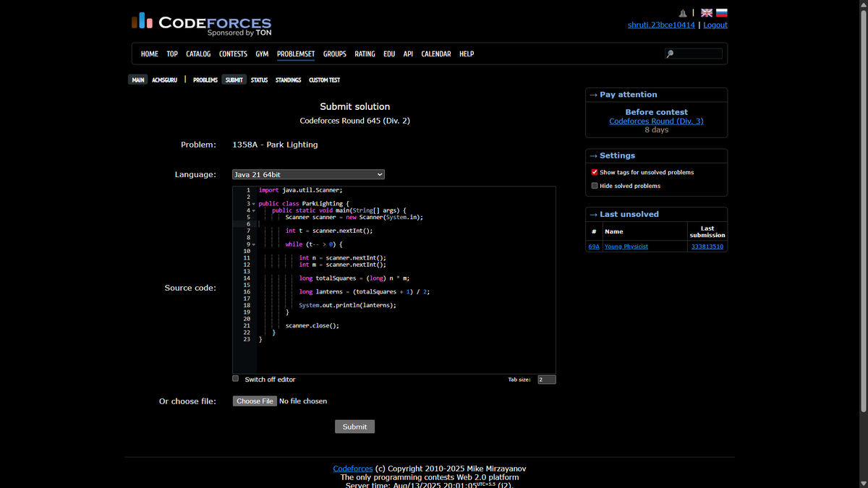Open PROBLEMSET in main menu
Screen dimensions: 868x488
(x=296, y=54)
